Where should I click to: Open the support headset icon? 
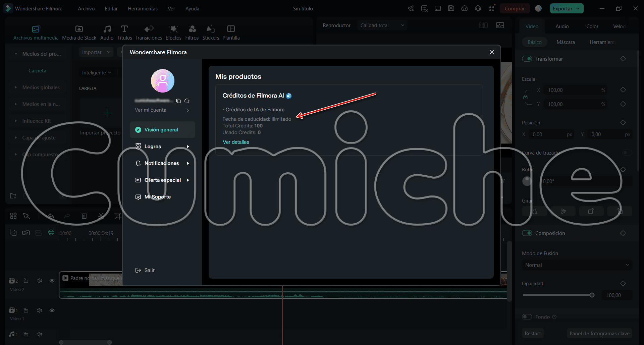(x=478, y=8)
